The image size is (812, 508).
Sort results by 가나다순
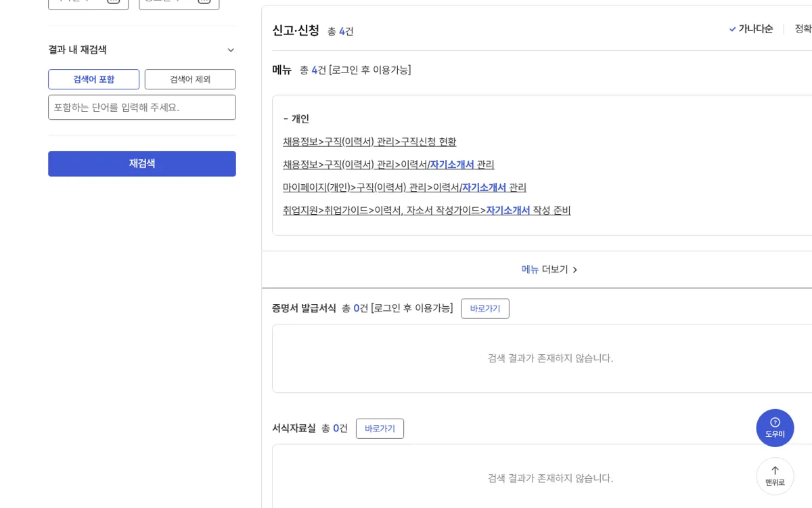755,28
